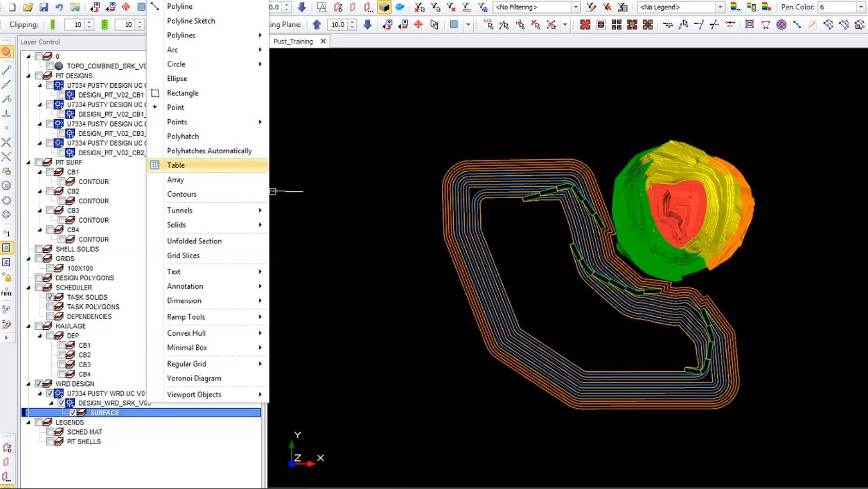Open the Pen Color dropdown

click(x=861, y=7)
